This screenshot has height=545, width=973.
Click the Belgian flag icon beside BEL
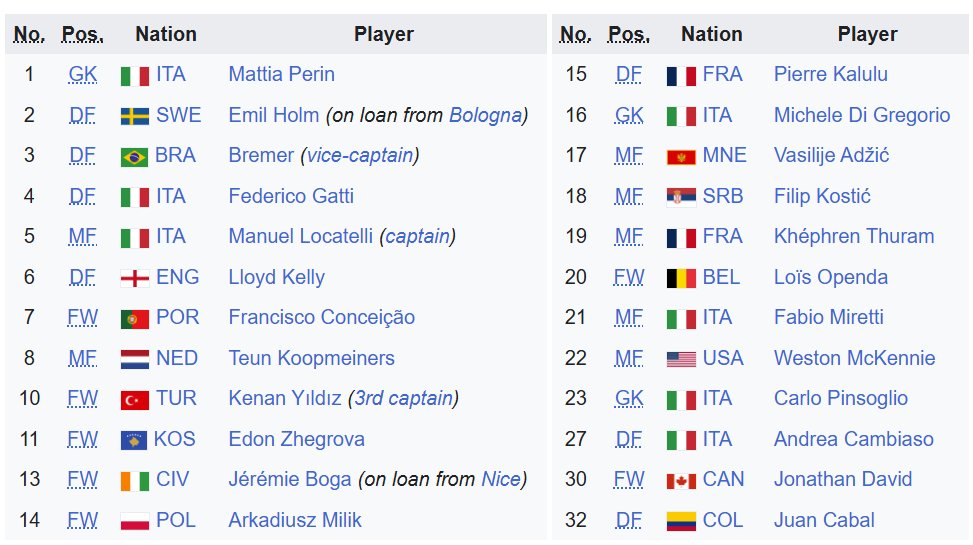(x=681, y=278)
